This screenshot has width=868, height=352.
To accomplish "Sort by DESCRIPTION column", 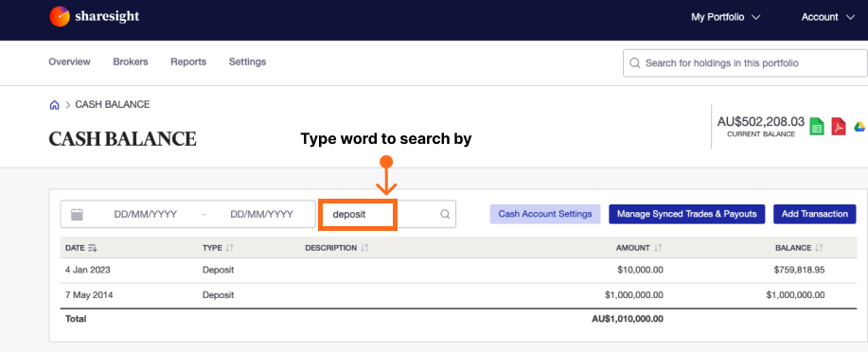I will pyautogui.click(x=337, y=248).
